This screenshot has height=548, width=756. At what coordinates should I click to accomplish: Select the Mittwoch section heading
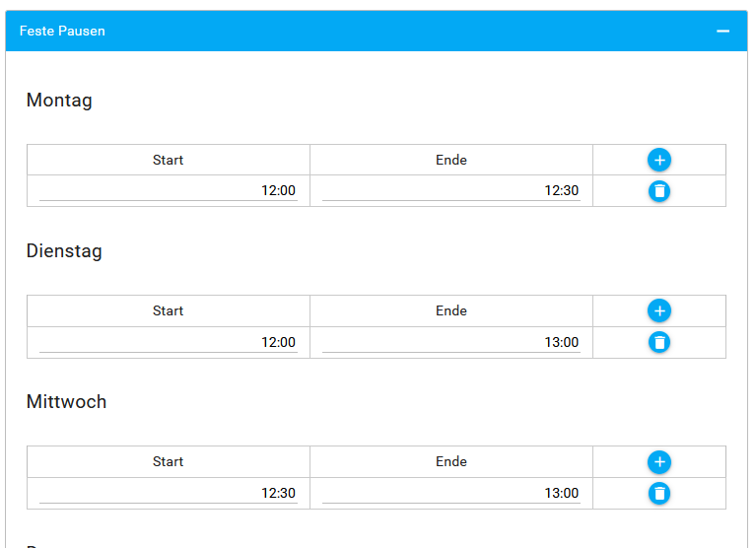[x=67, y=402]
